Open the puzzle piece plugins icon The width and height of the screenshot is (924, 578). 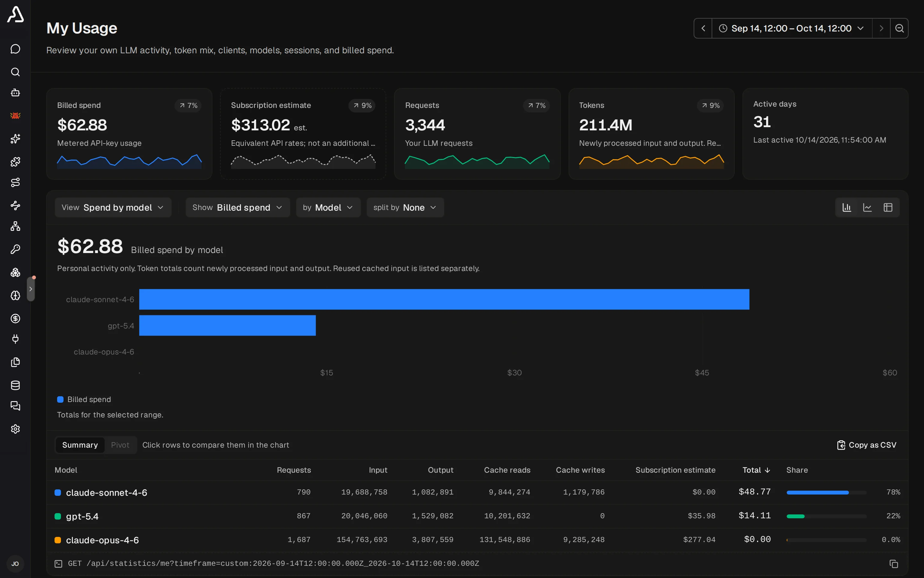tap(15, 162)
